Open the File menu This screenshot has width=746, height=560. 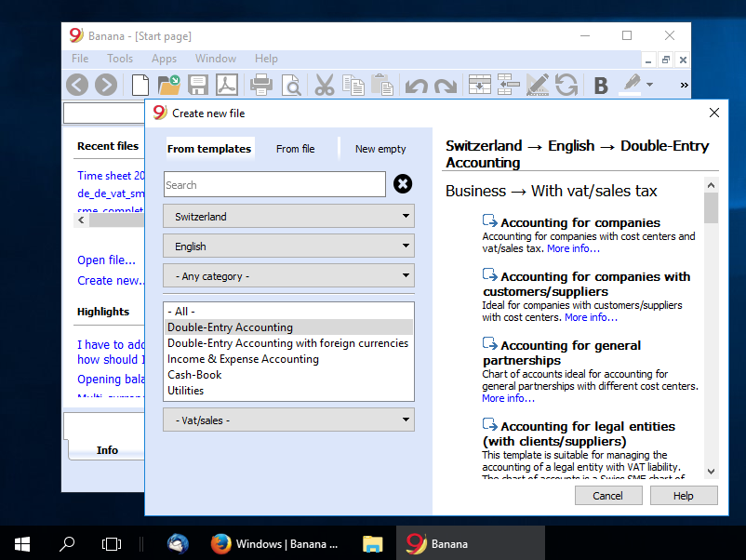pyautogui.click(x=80, y=59)
